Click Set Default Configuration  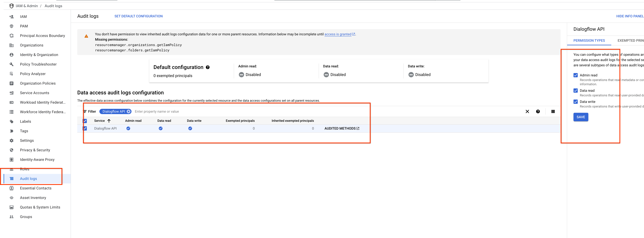[139, 16]
